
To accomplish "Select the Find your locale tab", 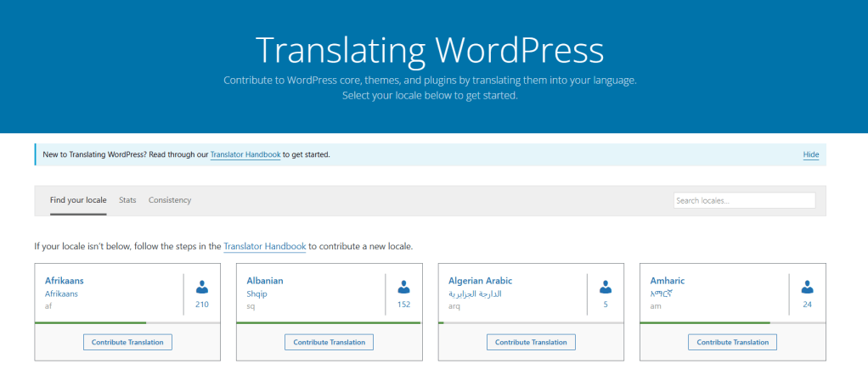I will [78, 200].
